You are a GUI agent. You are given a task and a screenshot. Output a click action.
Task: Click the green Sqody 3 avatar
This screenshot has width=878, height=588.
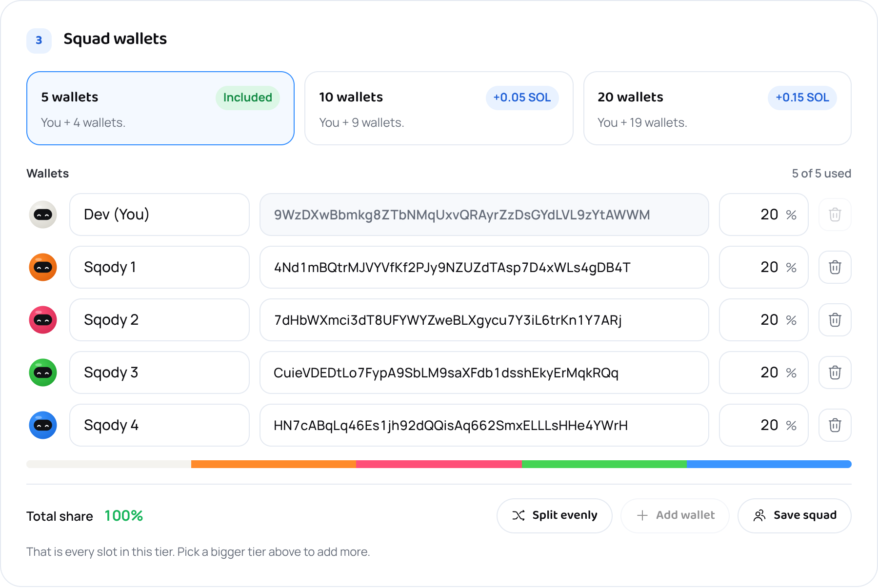43,372
